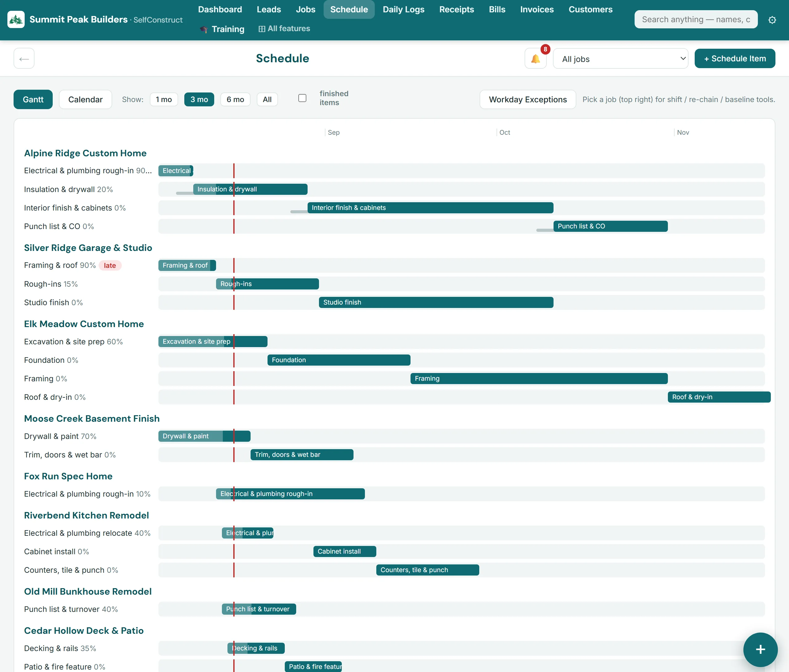Open the Dashboard tab
The height and width of the screenshot is (672, 789).
pyautogui.click(x=220, y=10)
